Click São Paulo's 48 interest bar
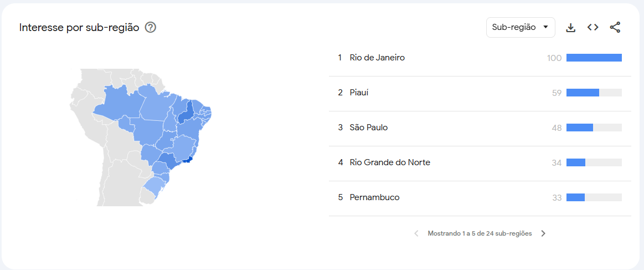The width and height of the screenshot is (644, 270). [594, 128]
